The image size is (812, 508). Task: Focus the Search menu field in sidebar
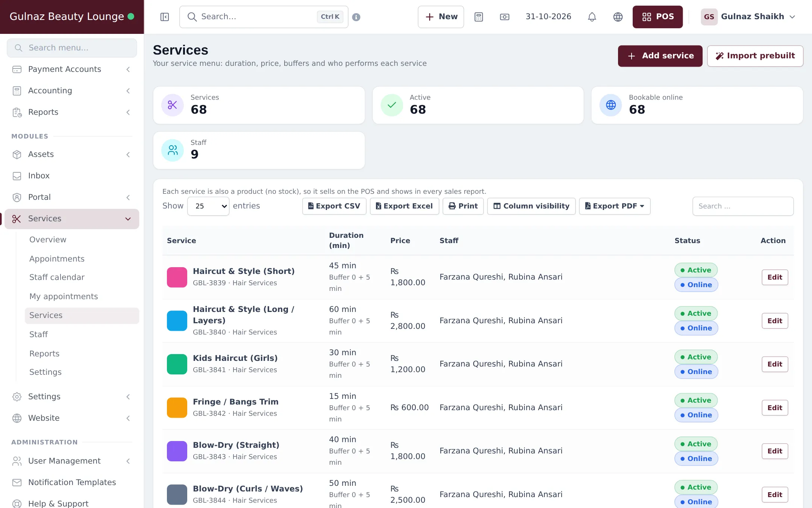pyautogui.click(x=72, y=48)
